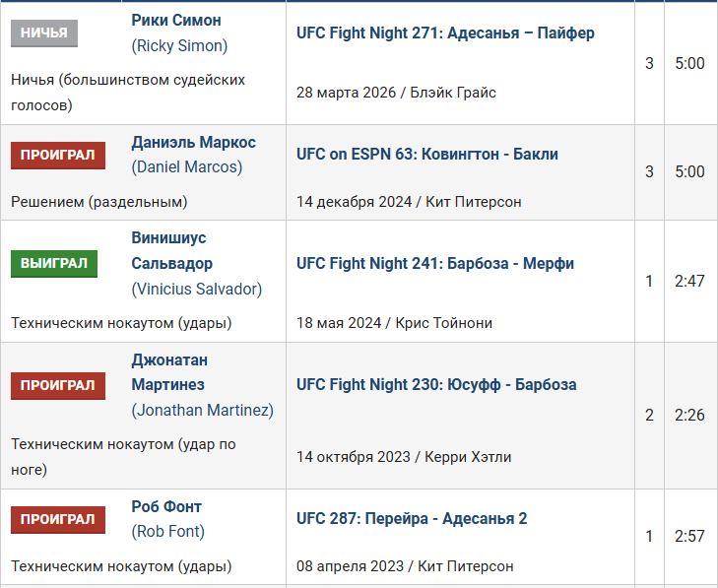Image resolution: width=718 pixels, height=588 pixels.
Task: Click the 2:26 time cell
Action: click(689, 415)
